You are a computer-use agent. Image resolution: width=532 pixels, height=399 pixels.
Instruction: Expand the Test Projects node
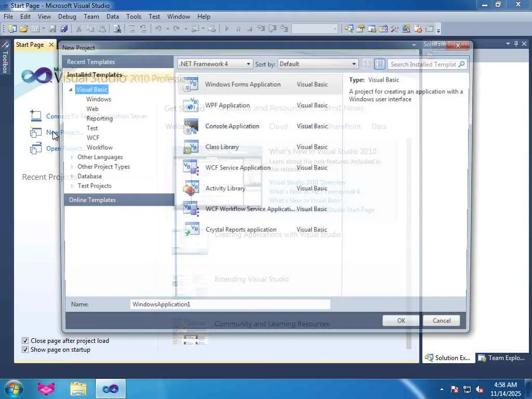pyautogui.click(x=72, y=186)
